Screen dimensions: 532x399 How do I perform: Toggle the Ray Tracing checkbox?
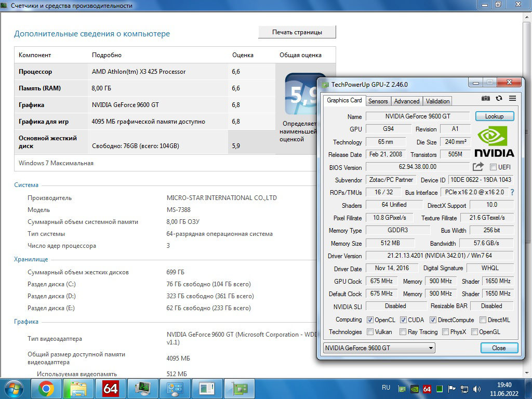[x=403, y=332]
